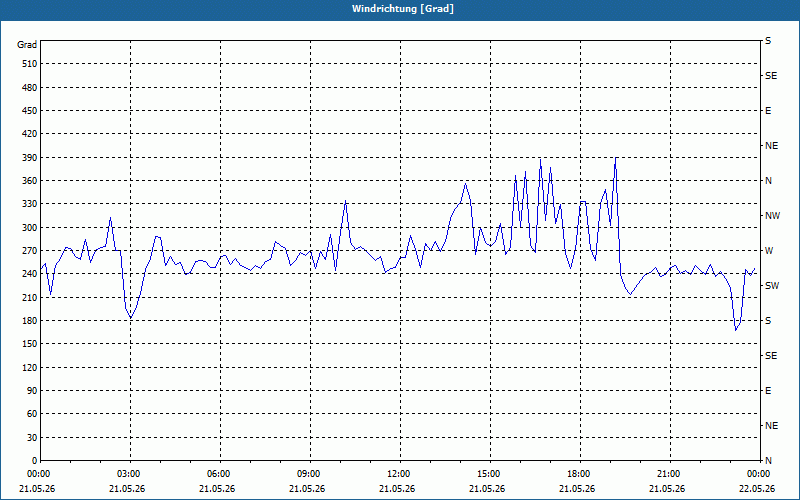Select the 390 y-axis value
The image size is (800, 500).
[30, 158]
